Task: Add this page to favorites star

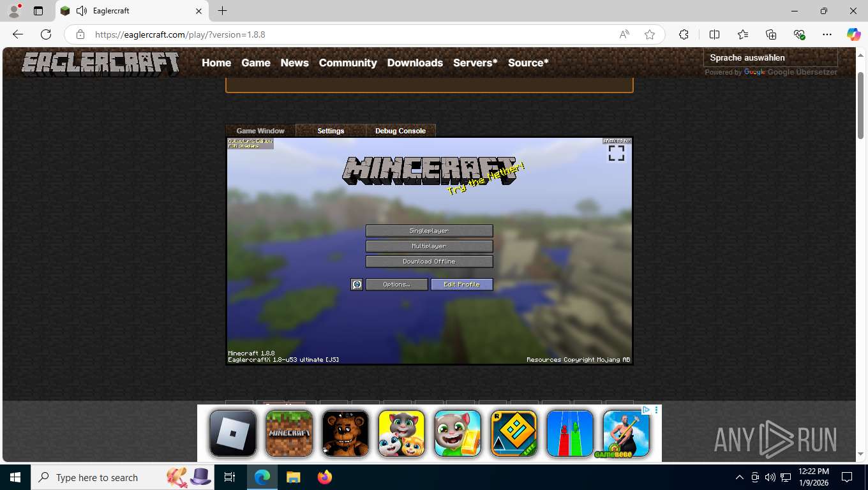Action: [x=650, y=34]
